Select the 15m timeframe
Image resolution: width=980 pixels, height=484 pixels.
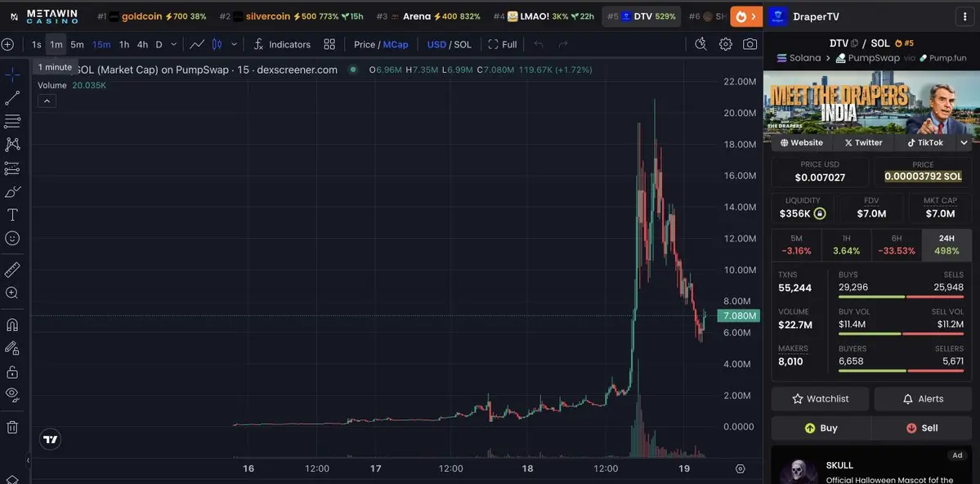tap(101, 44)
